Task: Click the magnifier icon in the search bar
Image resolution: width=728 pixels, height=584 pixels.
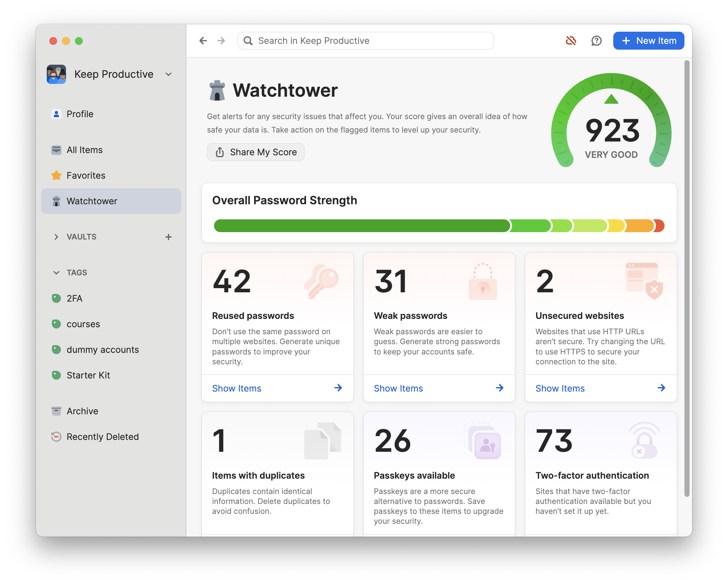Action: click(x=248, y=40)
